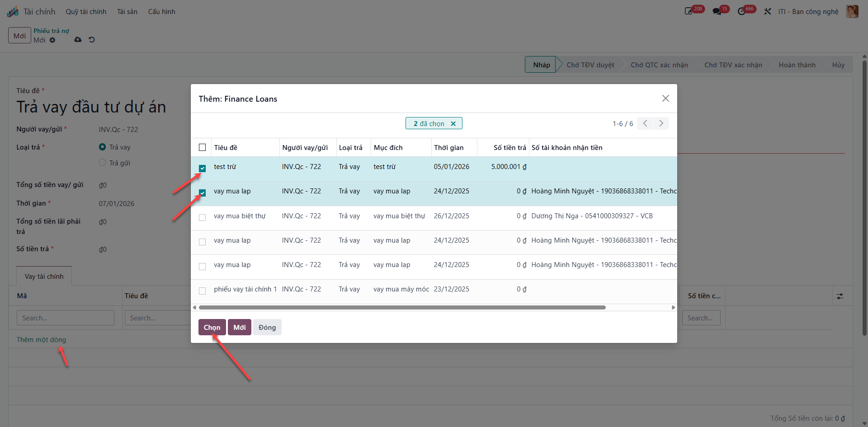868x427 pixels.
Task: Click the purple Mới button in dialog
Action: click(239, 328)
